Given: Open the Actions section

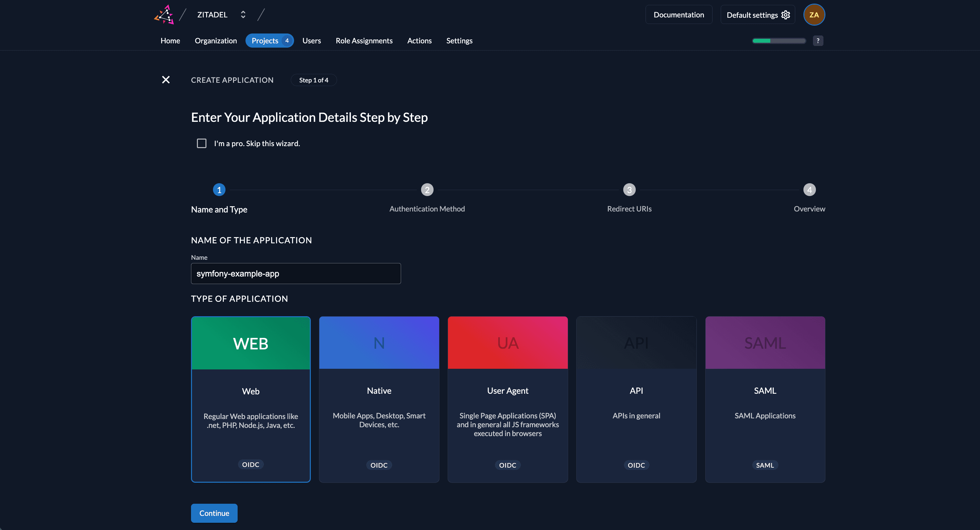Looking at the screenshot, I should [x=419, y=40].
